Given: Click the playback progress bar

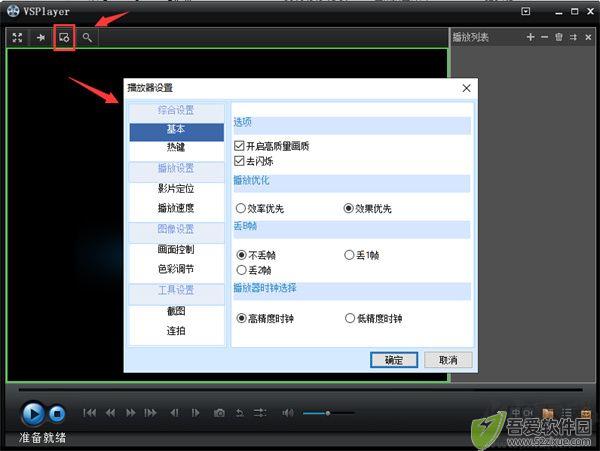Looking at the screenshot, I should coord(300,390).
